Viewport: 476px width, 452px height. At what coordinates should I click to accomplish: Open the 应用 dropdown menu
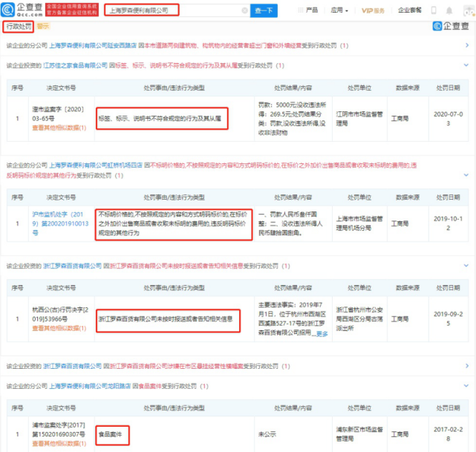click(340, 10)
